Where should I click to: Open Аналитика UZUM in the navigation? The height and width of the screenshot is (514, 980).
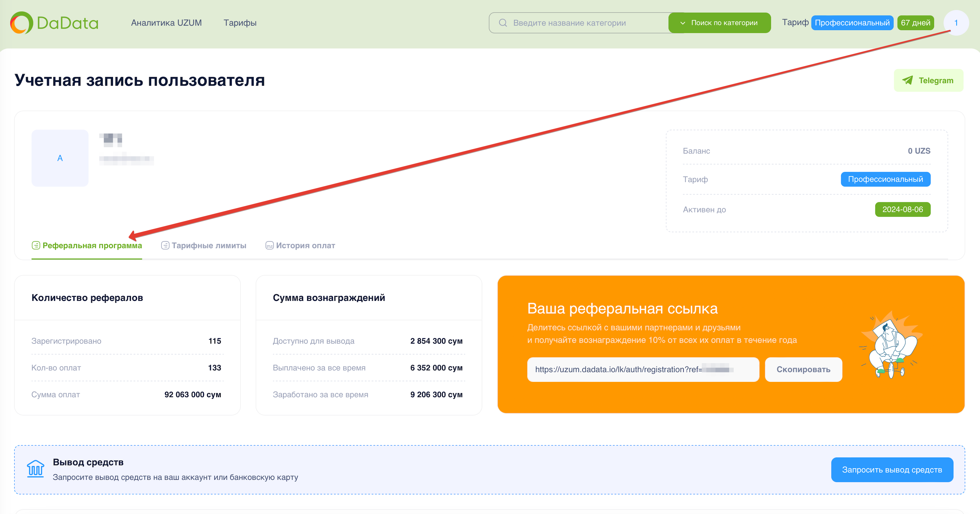click(x=166, y=23)
